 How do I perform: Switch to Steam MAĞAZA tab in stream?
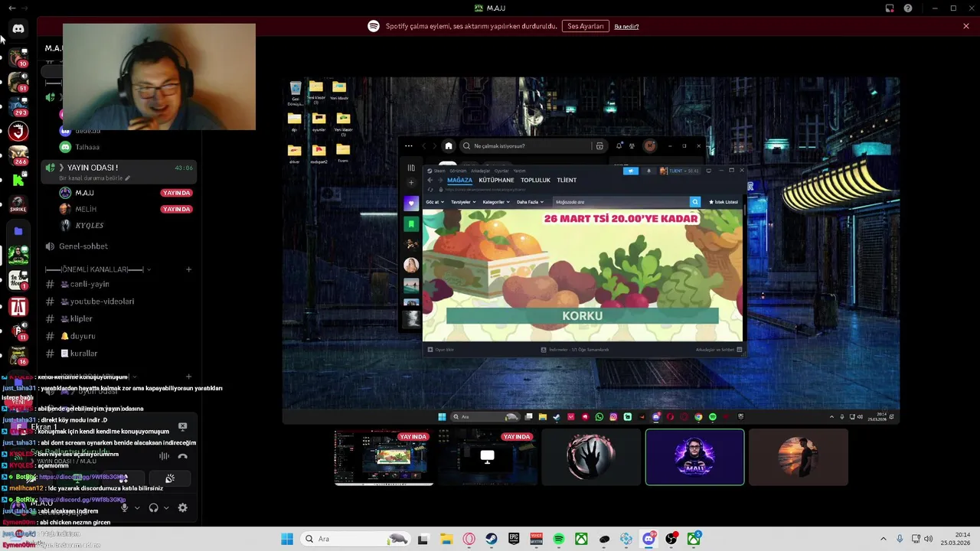click(459, 180)
